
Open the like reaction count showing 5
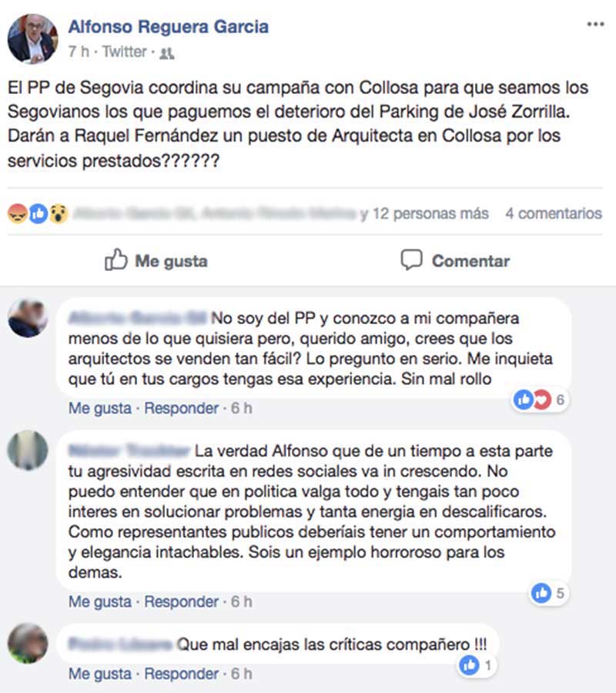[548, 593]
